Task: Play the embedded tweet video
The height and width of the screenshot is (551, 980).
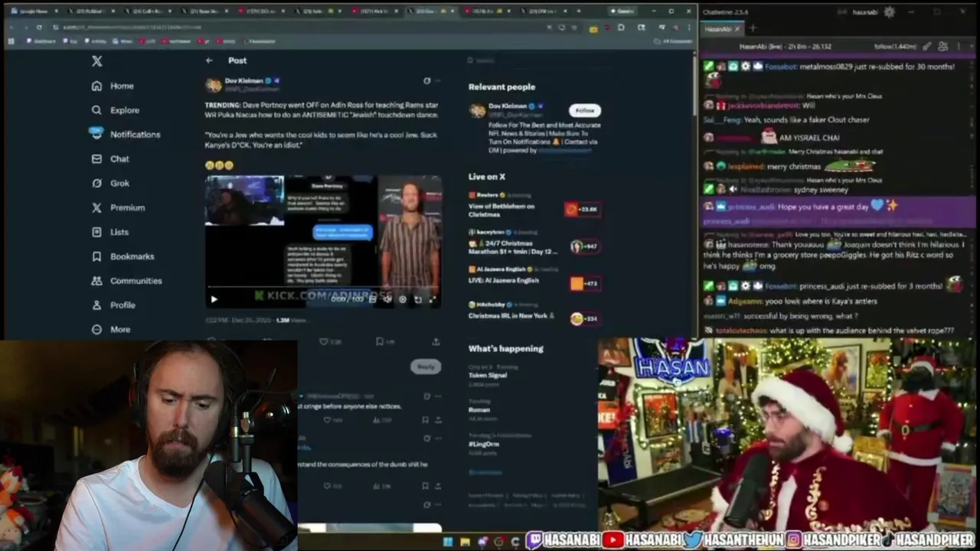Action: (x=214, y=299)
